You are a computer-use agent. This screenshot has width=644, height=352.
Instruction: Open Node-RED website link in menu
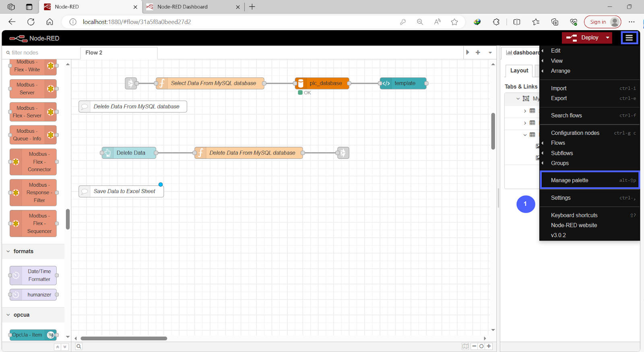pyautogui.click(x=590, y=225)
